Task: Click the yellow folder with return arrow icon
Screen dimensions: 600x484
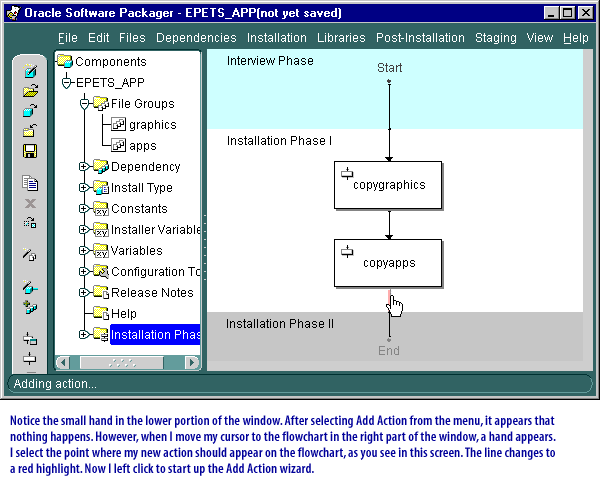Action: click(x=30, y=131)
